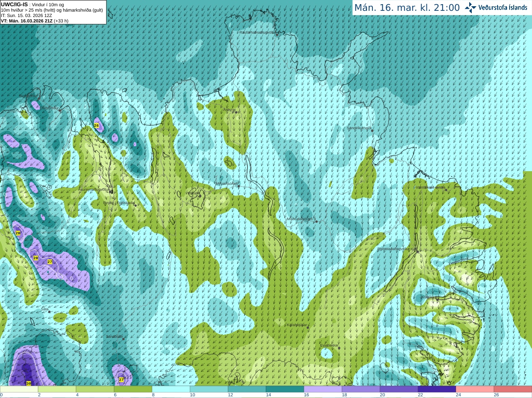This screenshot has width=532, height=398.
Task: Select the Ásbyrgi station marker
Action: [x=236, y=112]
